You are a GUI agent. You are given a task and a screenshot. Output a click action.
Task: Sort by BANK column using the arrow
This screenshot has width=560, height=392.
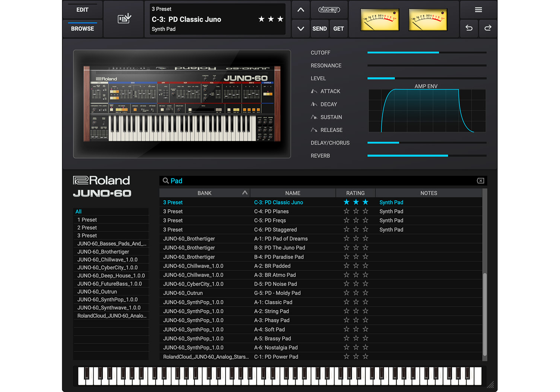tap(245, 193)
